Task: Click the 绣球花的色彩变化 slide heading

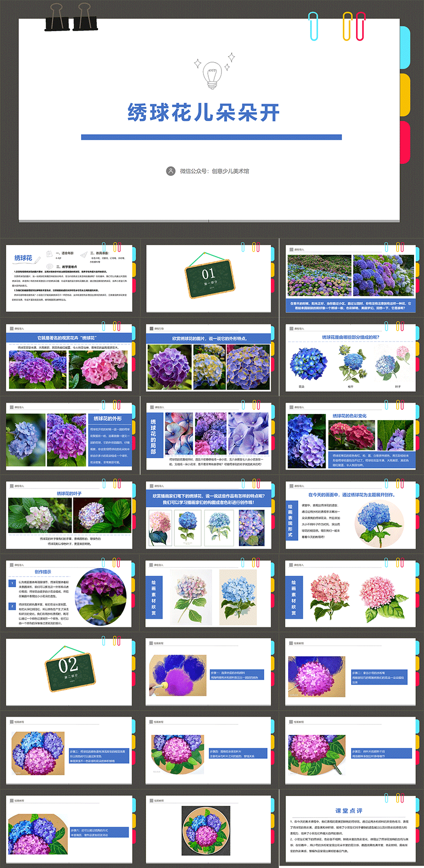Action: pos(349,416)
